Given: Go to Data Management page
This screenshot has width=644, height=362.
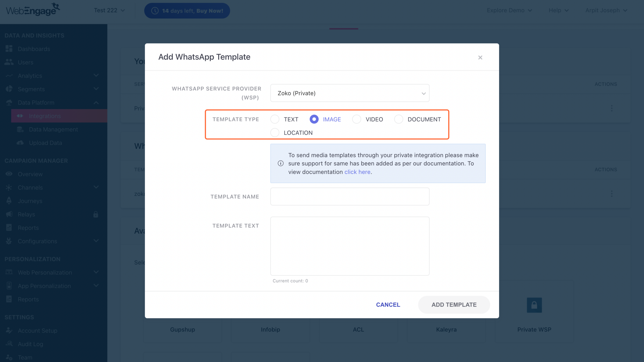Looking at the screenshot, I should (x=54, y=129).
